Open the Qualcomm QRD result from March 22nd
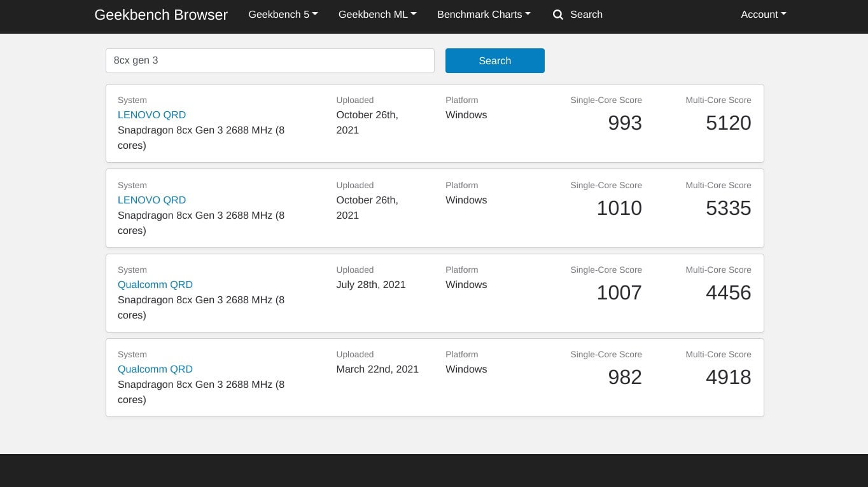Screen dimensions: 868x487 (x=155, y=369)
